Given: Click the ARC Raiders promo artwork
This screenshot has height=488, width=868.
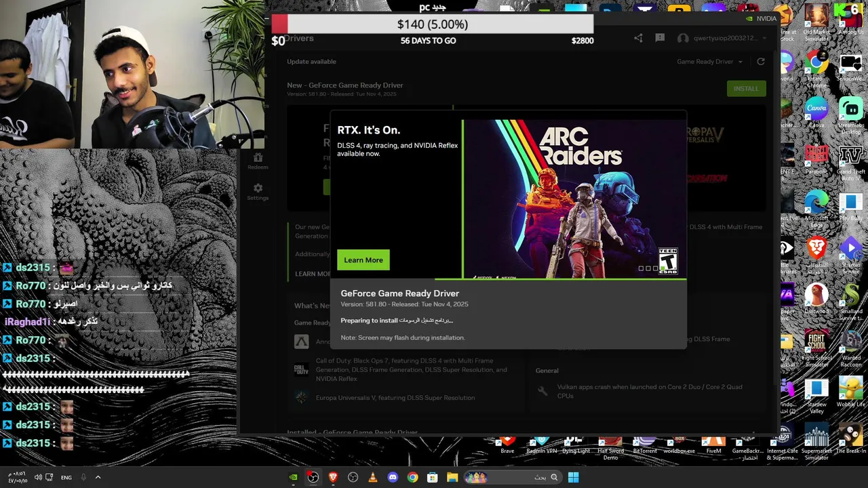Looking at the screenshot, I should (x=574, y=199).
